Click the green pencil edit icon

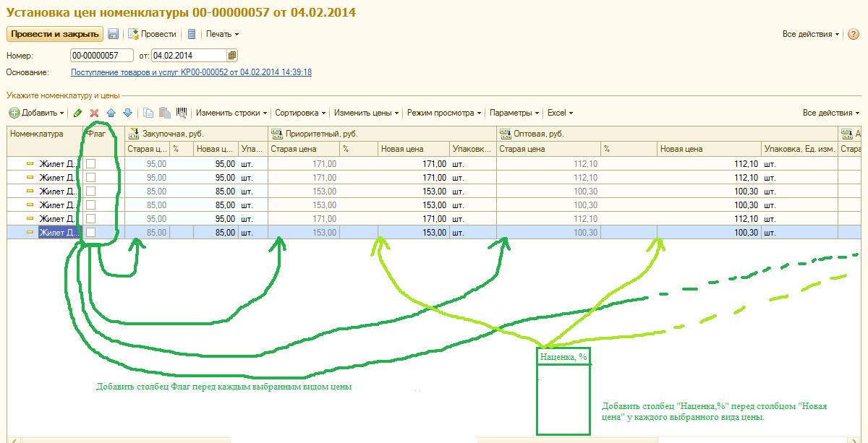[x=77, y=113]
